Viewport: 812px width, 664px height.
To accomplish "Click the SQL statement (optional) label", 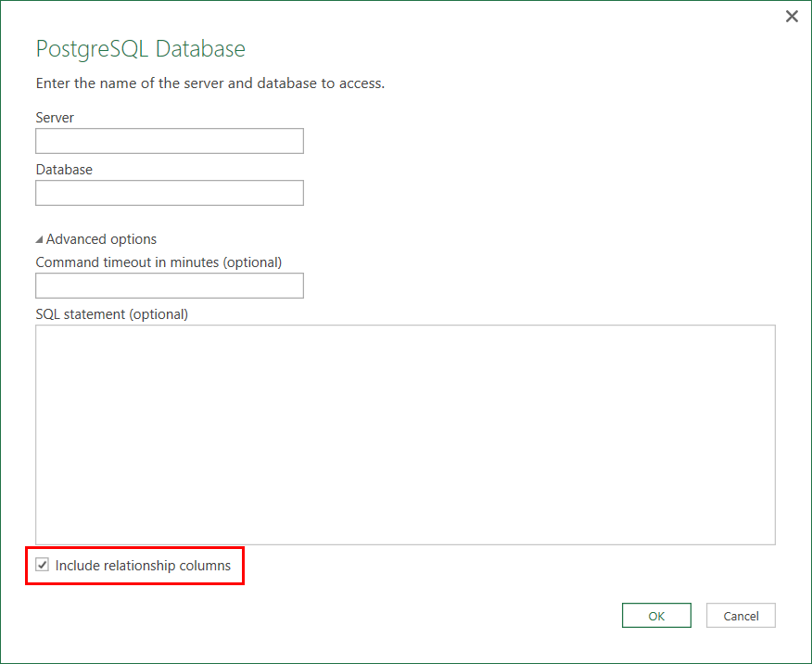I will pos(111,314).
